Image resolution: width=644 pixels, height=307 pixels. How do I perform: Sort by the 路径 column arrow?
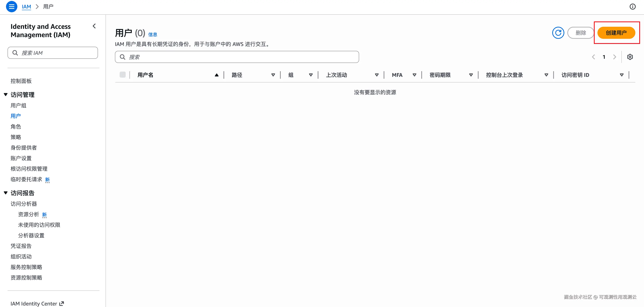pos(273,75)
